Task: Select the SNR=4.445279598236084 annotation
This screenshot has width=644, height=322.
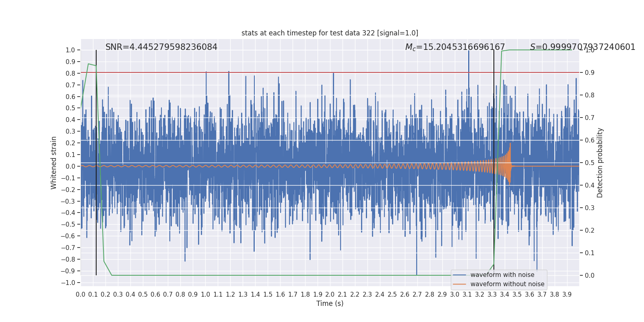Action: (x=161, y=47)
